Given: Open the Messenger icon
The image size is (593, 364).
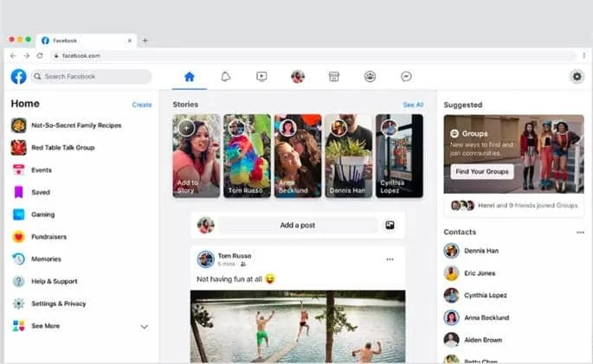Looking at the screenshot, I should pyautogui.click(x=406, y=77).
